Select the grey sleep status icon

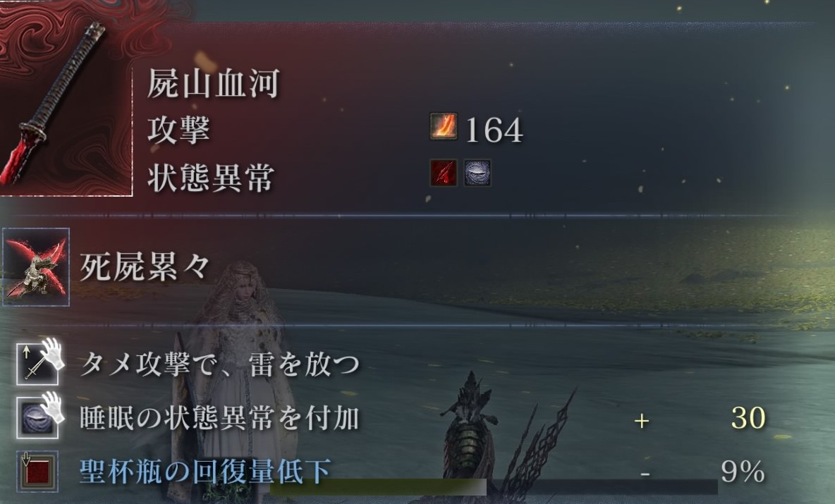pos(477,173)
